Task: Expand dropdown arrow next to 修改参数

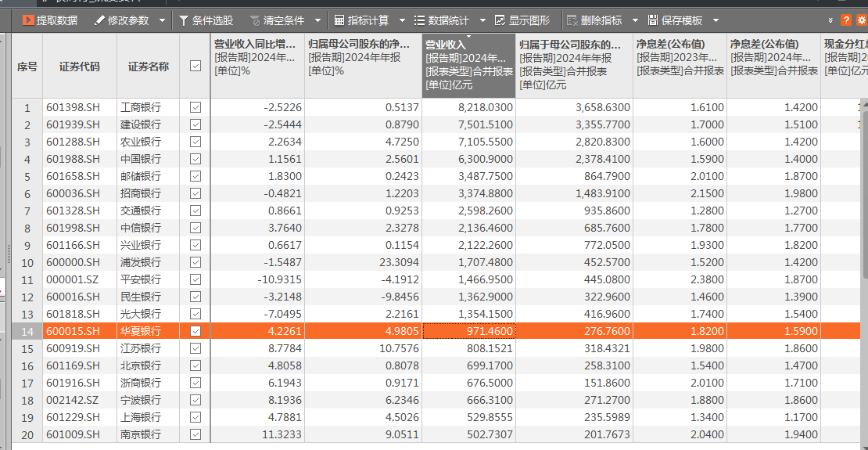Action: (x=162, y=21)
